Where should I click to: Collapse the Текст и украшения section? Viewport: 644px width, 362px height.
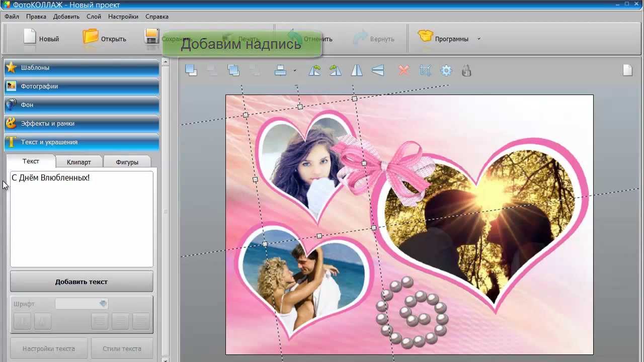click(x=82, y=142)
